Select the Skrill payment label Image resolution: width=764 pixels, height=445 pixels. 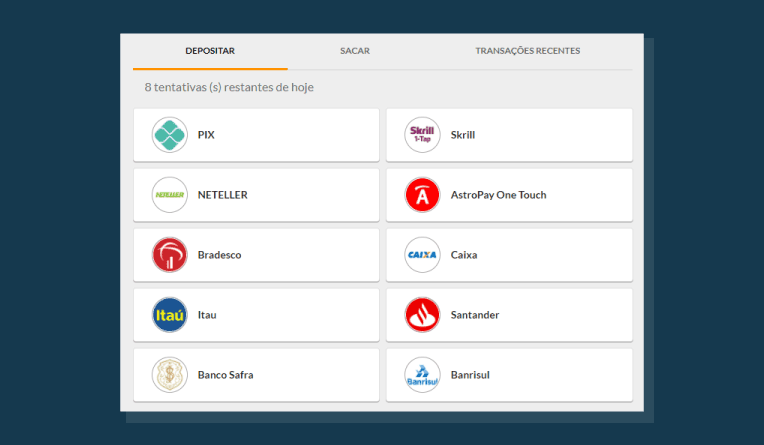coord(463,135)
